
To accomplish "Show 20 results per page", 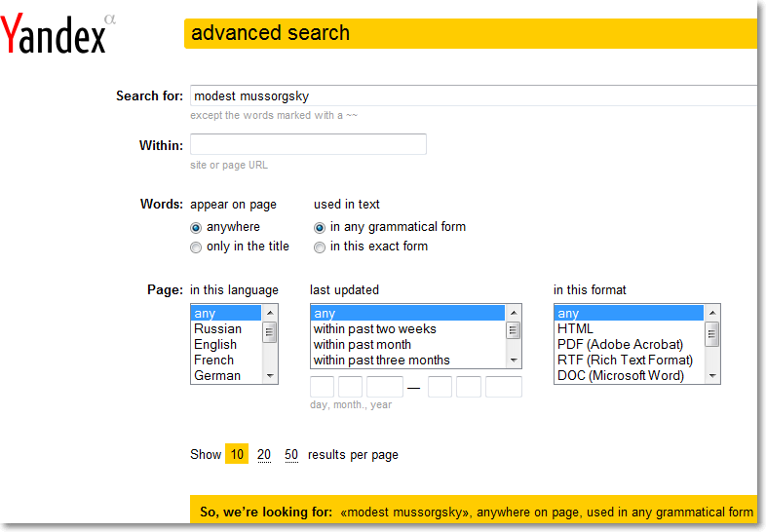I will [x=264, y=455].
